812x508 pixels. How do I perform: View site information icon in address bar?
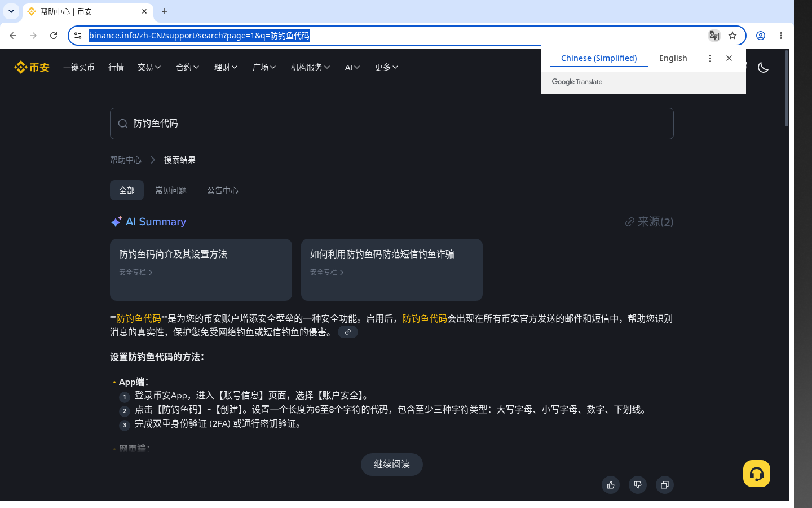78,36
